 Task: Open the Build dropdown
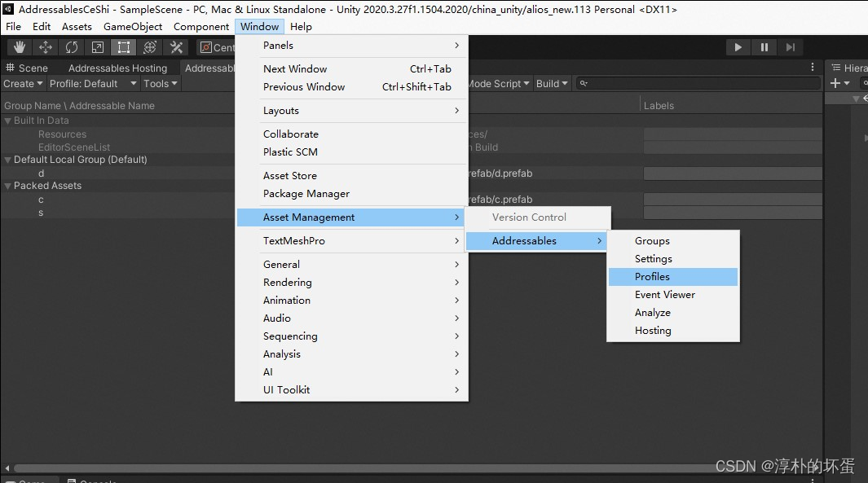[551, 84]
